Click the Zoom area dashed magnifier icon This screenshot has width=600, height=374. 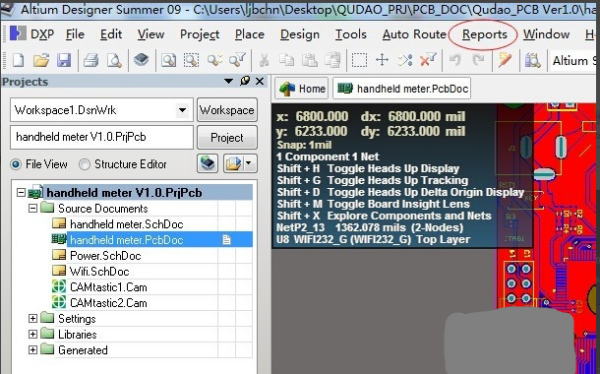[191, 60]
